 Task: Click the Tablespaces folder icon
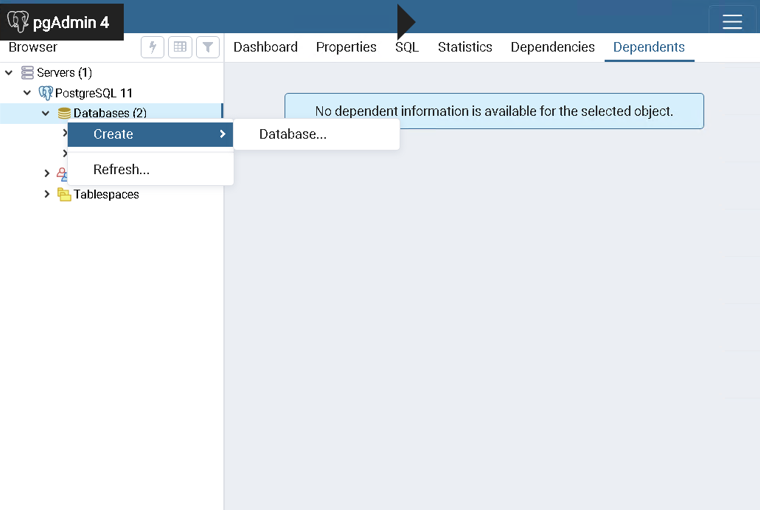(x=64, y=194)
